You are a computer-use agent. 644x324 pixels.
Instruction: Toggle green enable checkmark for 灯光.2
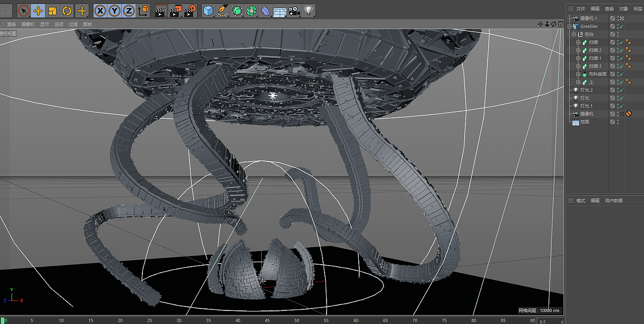tap(622, 90)
